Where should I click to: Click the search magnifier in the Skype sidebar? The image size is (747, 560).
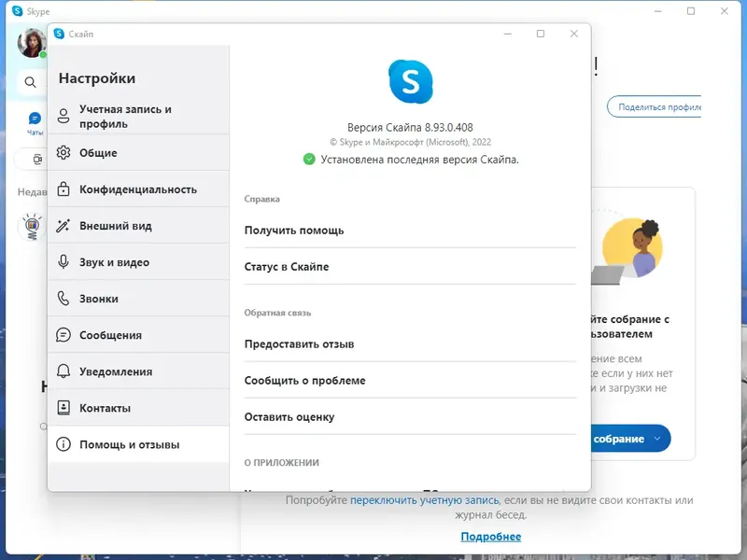click(29, 81)
